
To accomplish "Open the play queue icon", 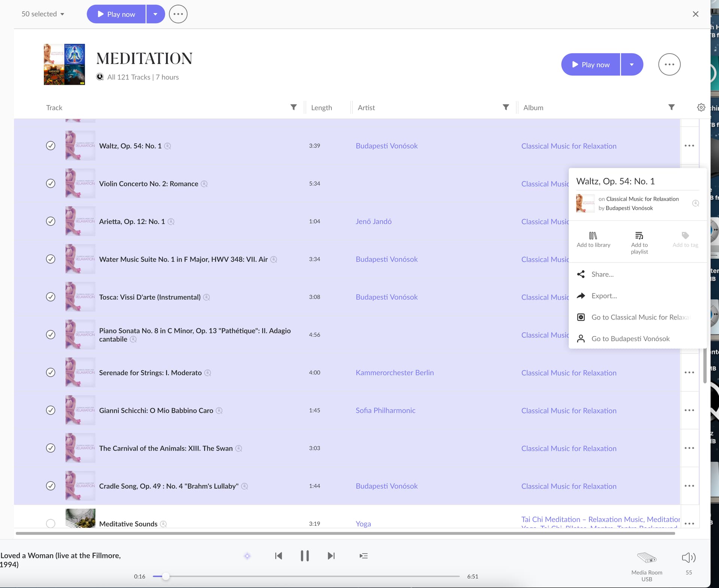I will point(363,556).
